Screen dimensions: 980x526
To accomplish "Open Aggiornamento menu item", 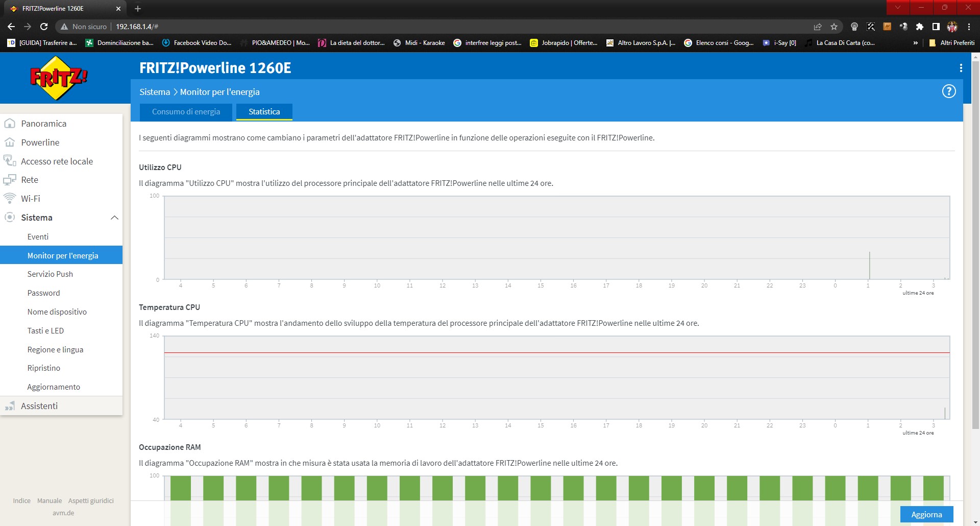I will (x=54, y=387).
